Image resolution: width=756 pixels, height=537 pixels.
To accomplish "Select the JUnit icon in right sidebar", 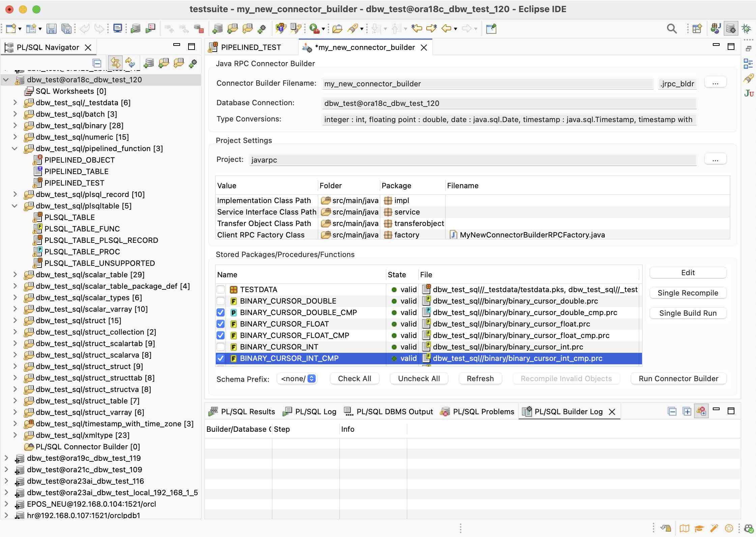I will pyautogui.click(x=749, y=93).
